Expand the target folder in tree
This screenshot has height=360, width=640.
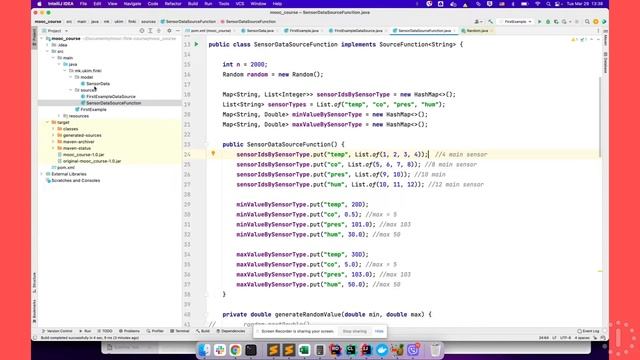pos(47,122)
